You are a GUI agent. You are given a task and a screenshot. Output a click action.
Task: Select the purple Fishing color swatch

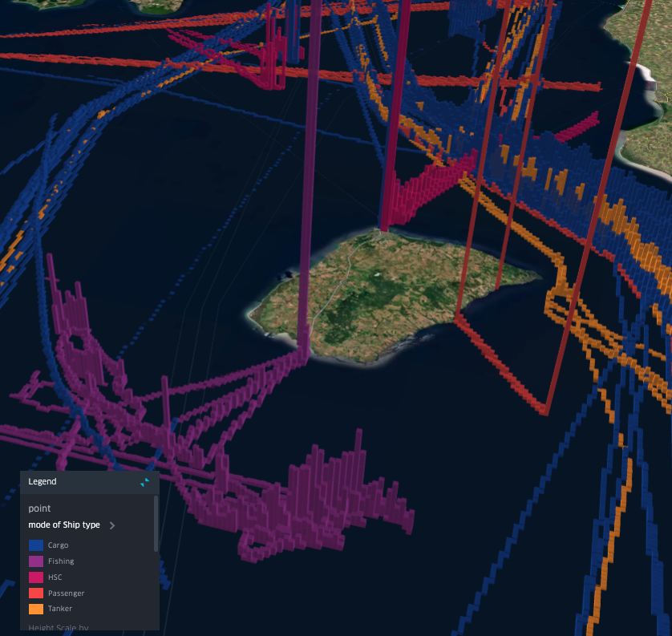pyautogui.click(x=35, y=561)
